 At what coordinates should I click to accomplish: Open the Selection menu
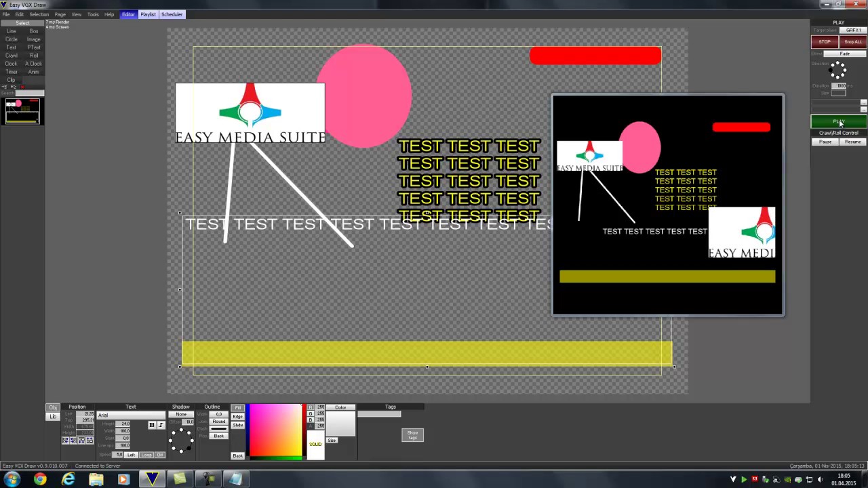click(39, 14)
